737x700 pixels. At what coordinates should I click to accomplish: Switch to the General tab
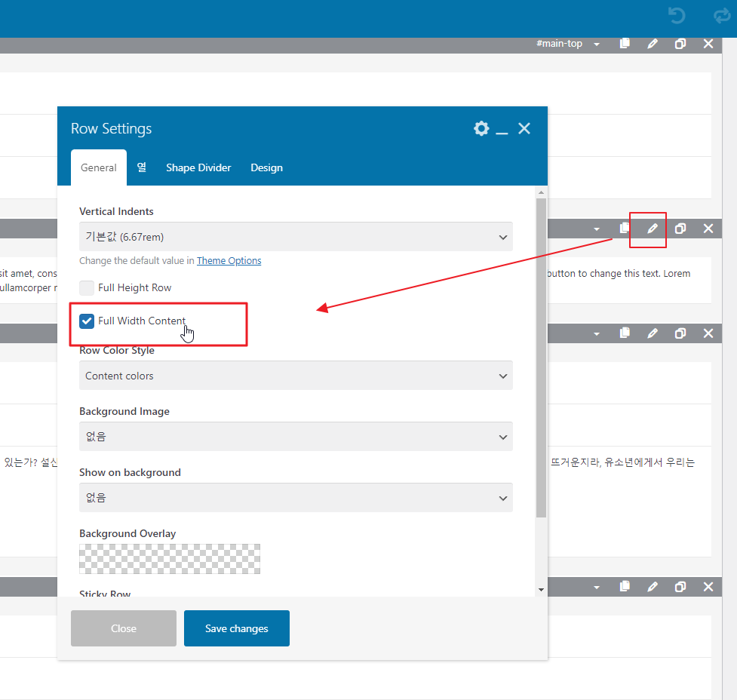coord(99,167)
